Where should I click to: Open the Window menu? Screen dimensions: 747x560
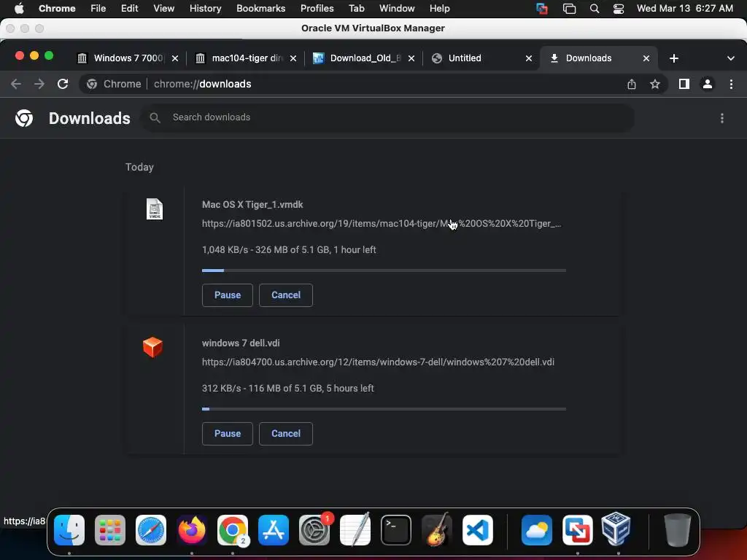coord(397,9)
